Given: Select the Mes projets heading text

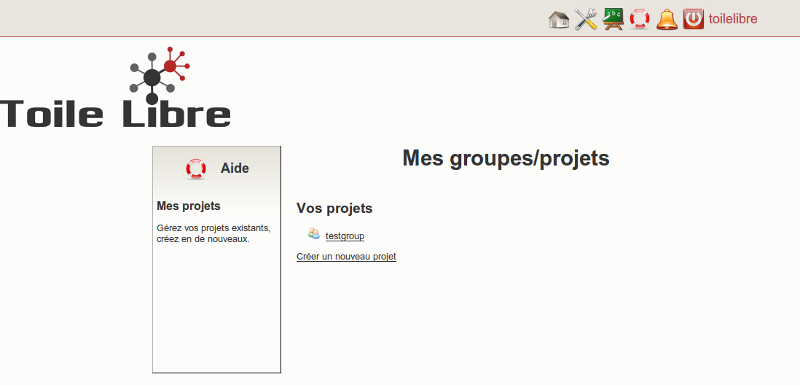Looking at the screenshot, I should click(x=189, y=206).
